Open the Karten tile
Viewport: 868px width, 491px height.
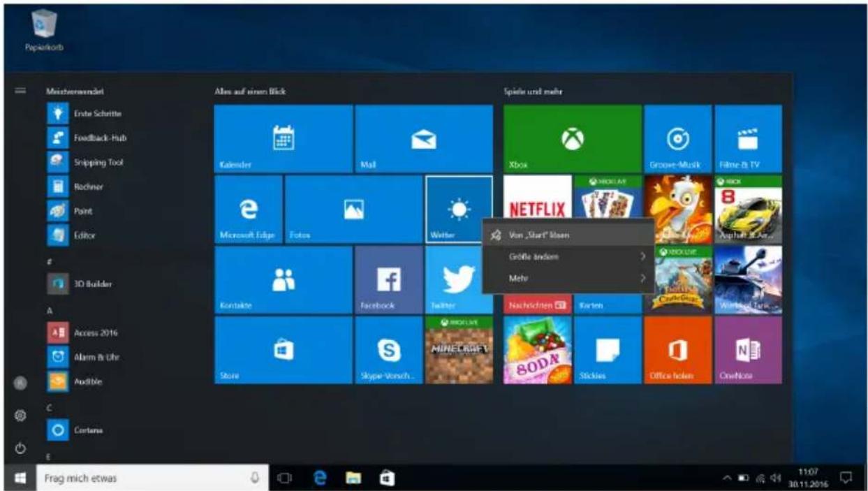608,305
